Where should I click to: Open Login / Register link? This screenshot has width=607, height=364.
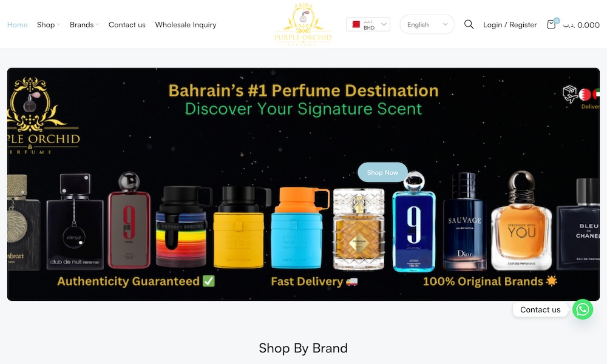(x=510, y=25)
